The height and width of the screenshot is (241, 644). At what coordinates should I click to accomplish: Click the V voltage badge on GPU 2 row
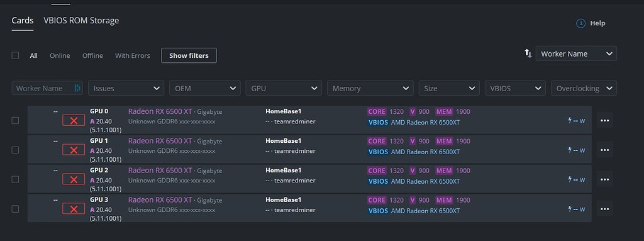point(413,171)
